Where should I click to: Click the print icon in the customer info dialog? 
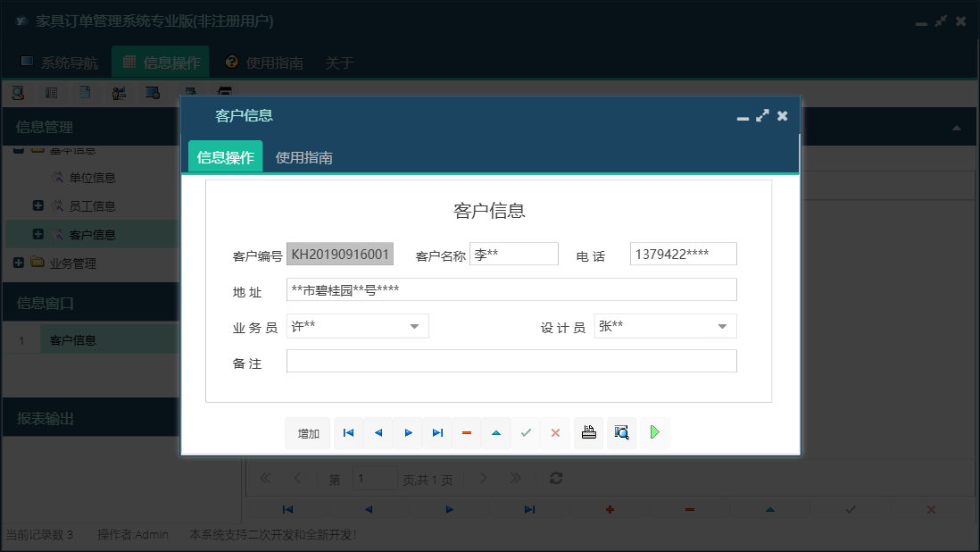click(x=588, y=432)
